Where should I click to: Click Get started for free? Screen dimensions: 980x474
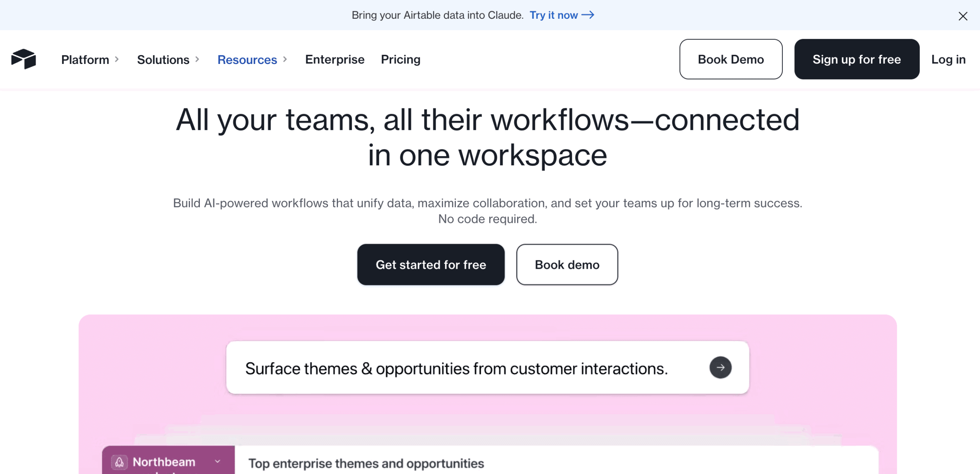[x=431, y=265]
